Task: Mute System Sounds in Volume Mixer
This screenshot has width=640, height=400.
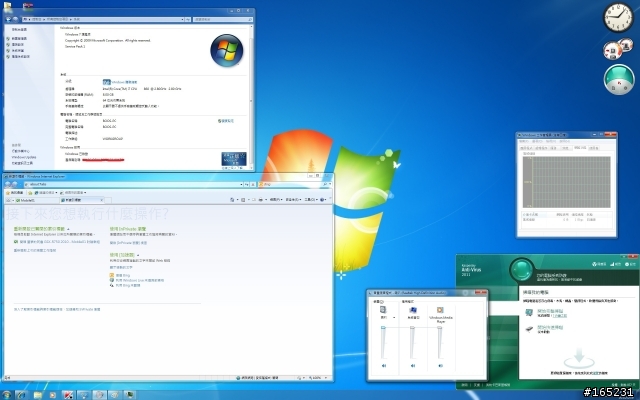Action: point(413,366)
